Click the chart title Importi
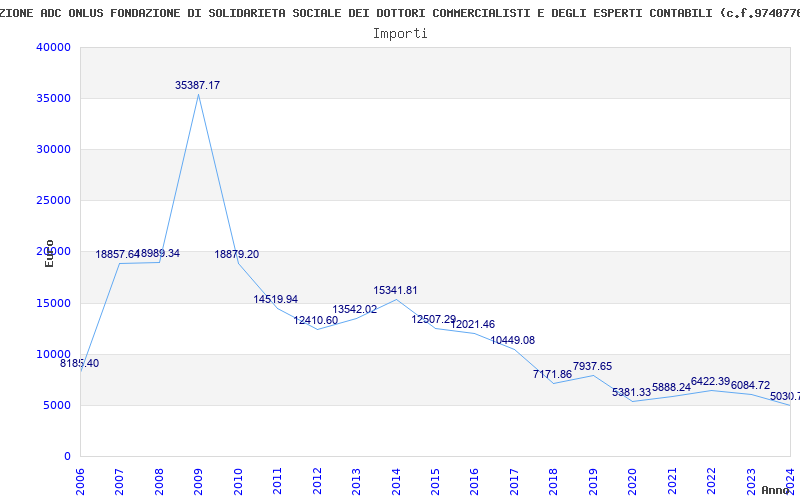The width and height of the screenshot is (800, 500). click(400, 33)
